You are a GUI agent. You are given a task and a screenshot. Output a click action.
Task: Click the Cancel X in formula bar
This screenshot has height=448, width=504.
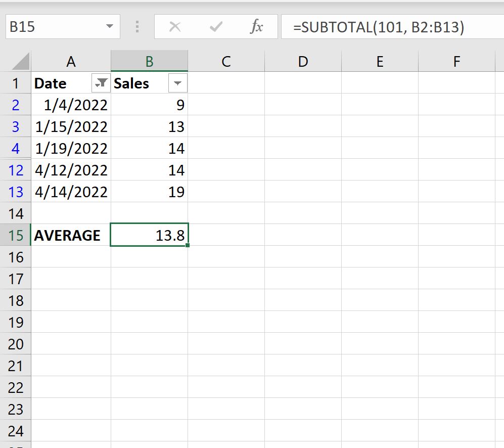[x=175, y=28]
